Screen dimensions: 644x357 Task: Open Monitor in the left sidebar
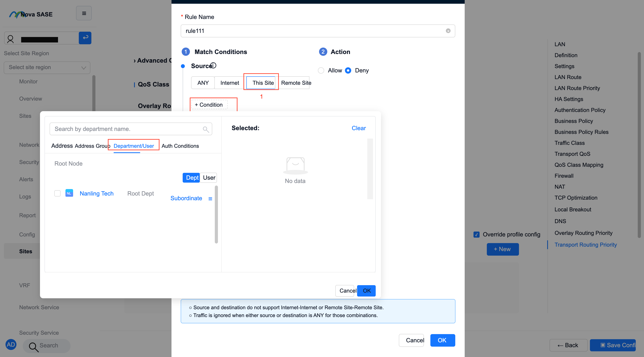click(x=28, y=82)
